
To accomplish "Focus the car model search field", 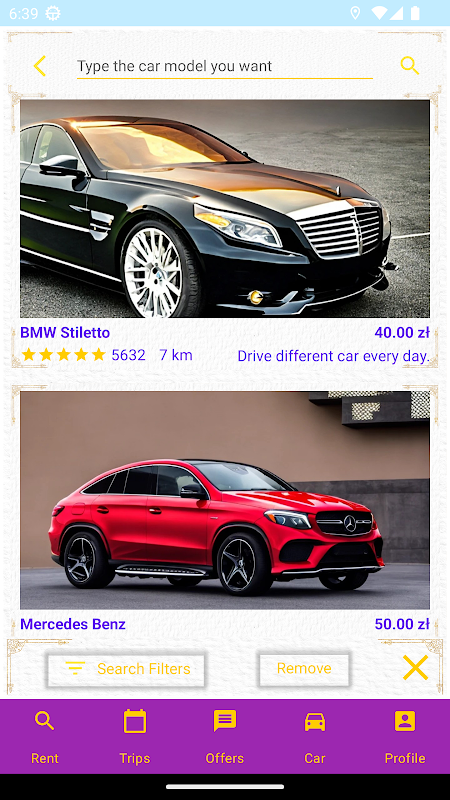I will tap(224, 66).
